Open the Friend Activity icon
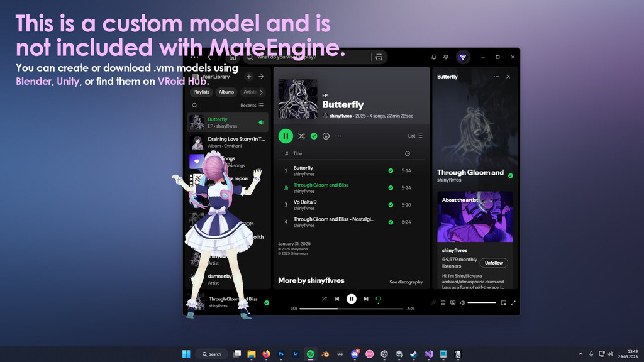Viewport: 644px width, 362px height. (446, 57)
